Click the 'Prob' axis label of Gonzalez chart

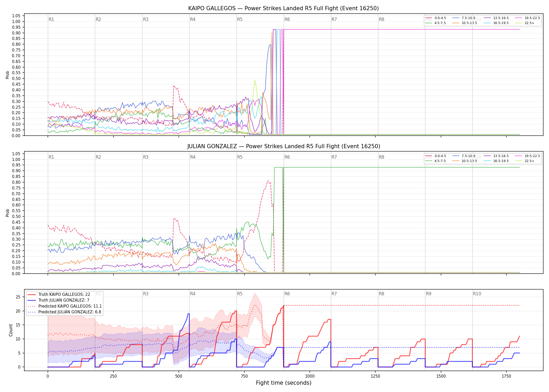pyautogui.click(x=8, y=213)
